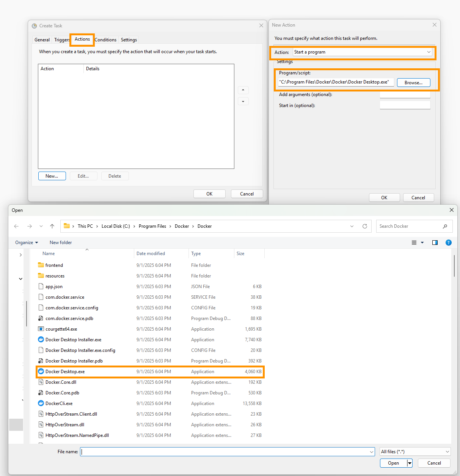This screenshot has height=476, width=460.
Task: Click the Open button in file dialog
Action: tap(393, 463)
